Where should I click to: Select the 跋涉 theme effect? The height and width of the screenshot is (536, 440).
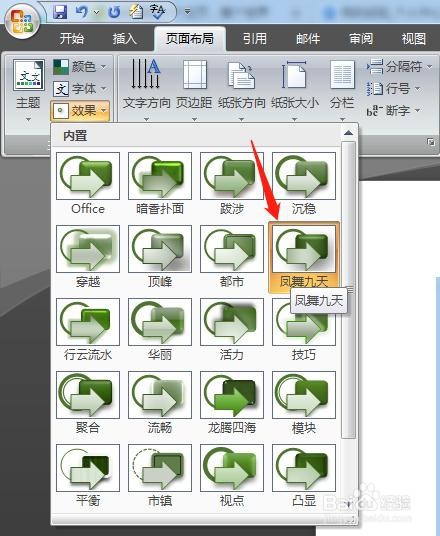click(x=231, y=184)
